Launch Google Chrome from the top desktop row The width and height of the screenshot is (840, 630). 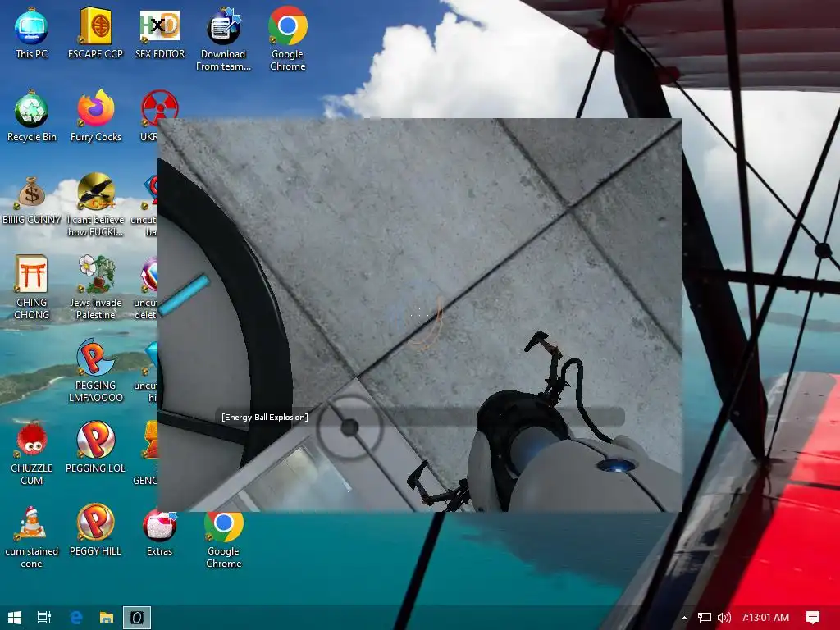[288, 39]
